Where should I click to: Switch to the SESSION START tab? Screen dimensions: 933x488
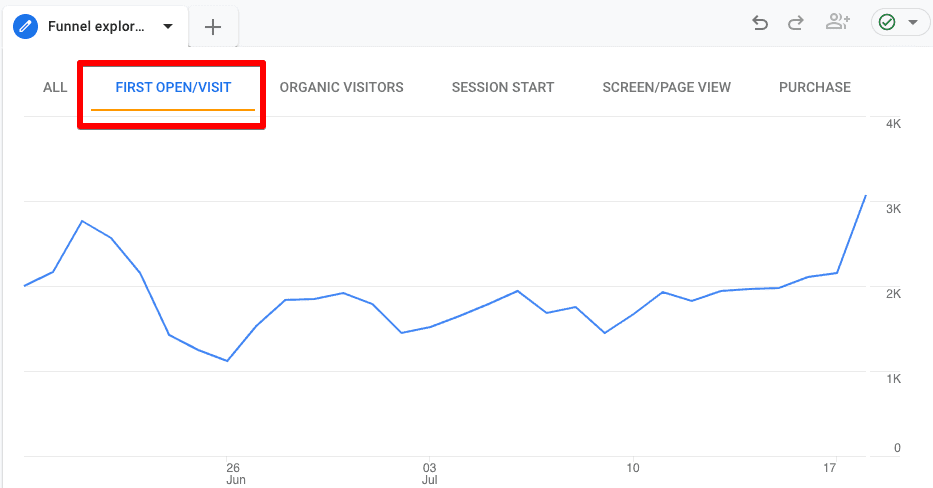tap(503, 87)
